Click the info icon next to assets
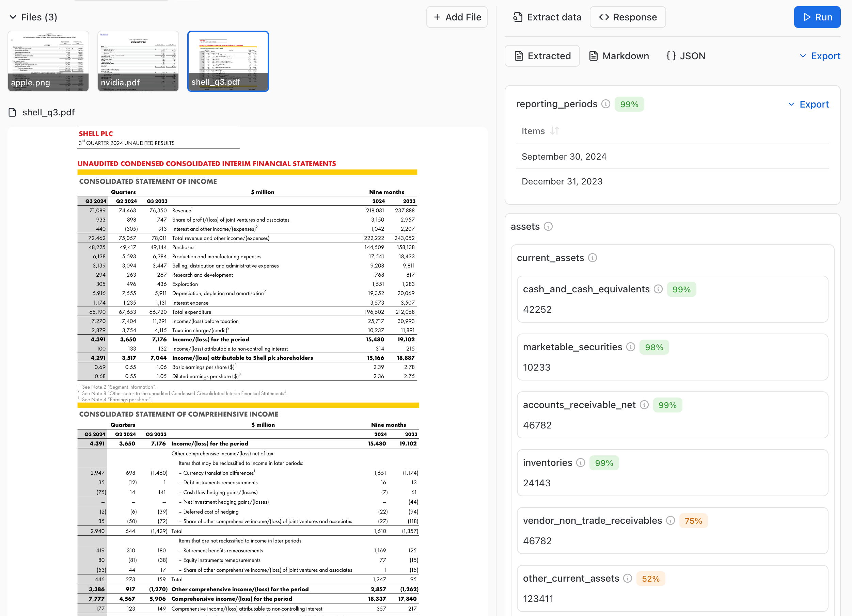The image size is (852, 616). [548, 226]
